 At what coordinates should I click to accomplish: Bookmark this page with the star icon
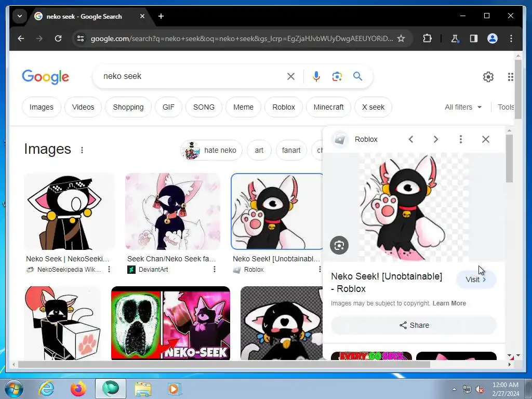pyautogui.click(x=401, y=38)
